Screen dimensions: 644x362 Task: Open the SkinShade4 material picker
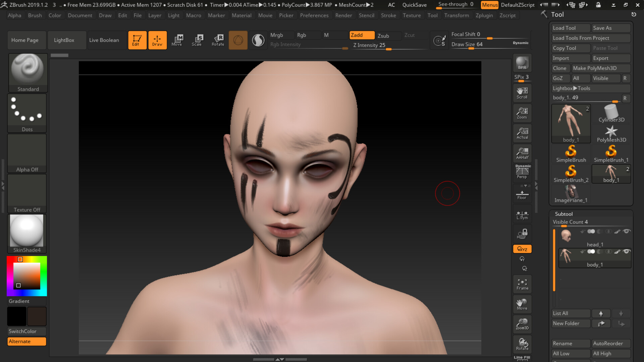click(x=26, y=231)
